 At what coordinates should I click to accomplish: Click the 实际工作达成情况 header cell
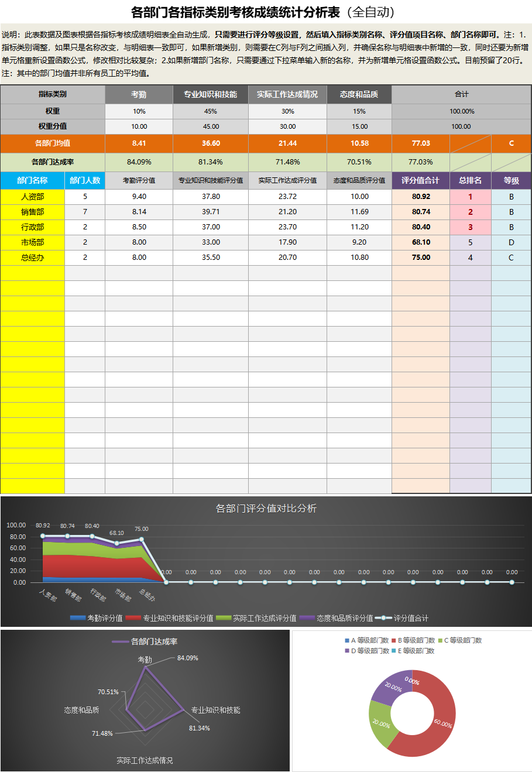[x=287, y=94]
